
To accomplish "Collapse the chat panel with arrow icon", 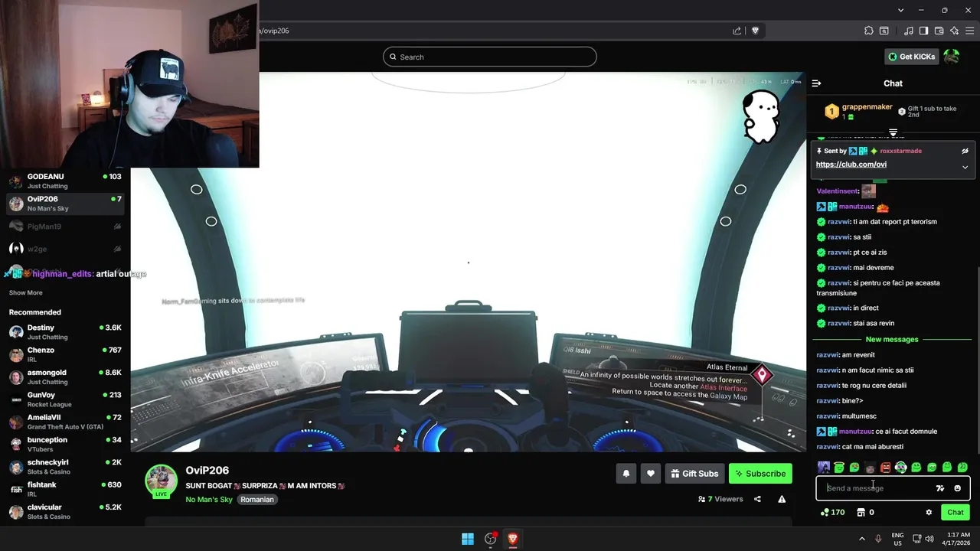I will (816, 83).
